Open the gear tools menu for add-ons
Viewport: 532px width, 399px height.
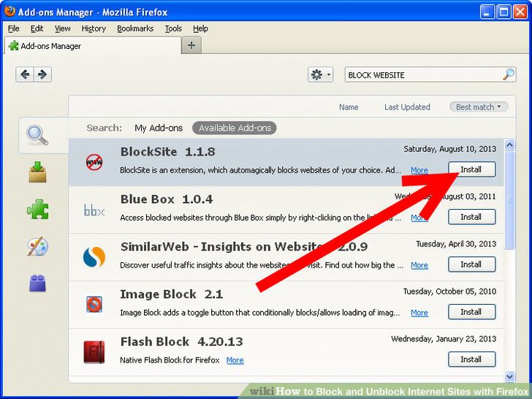tap(320, 75)
